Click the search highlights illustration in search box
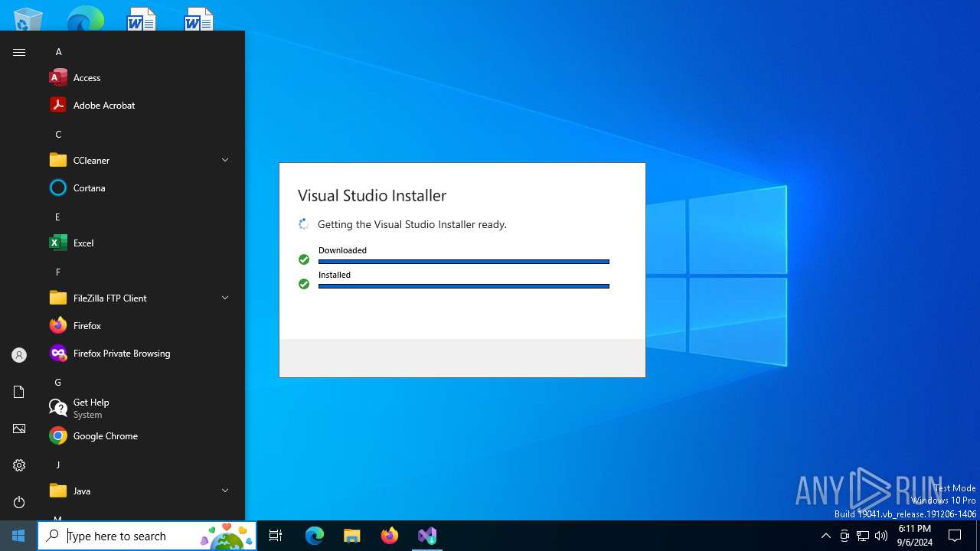 click(227, 536)
